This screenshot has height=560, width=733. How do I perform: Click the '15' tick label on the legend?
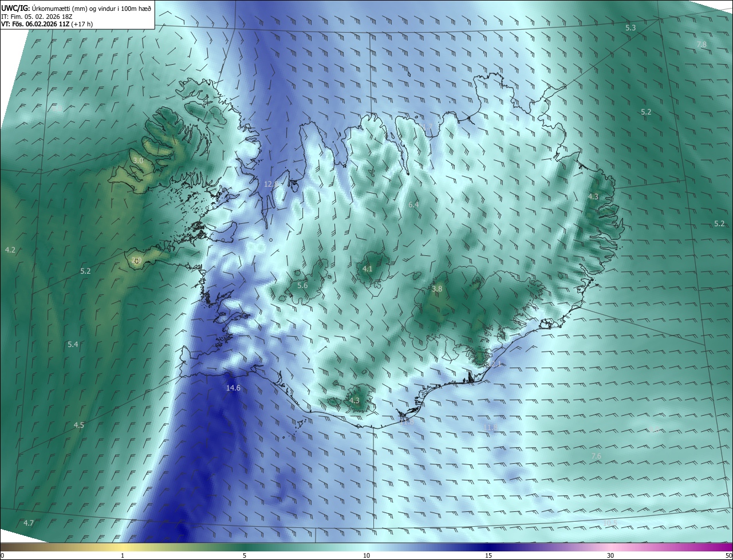[x=488, y=555]
